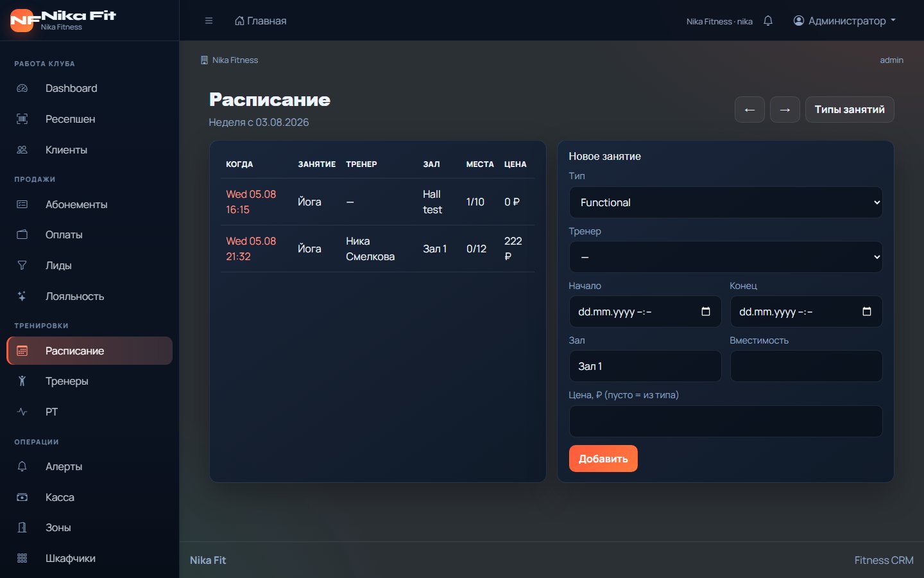Open notifications bell in top bar

click(768, 21)
